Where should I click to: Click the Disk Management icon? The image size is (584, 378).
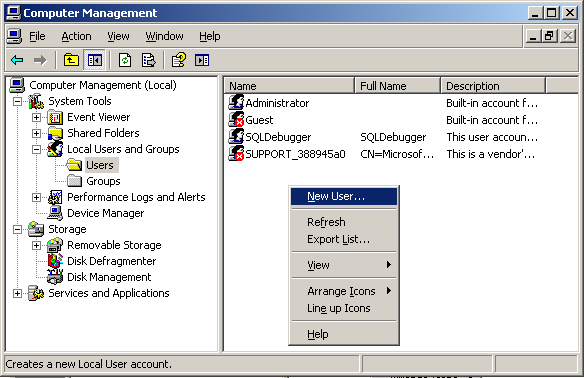click(55, 277)
